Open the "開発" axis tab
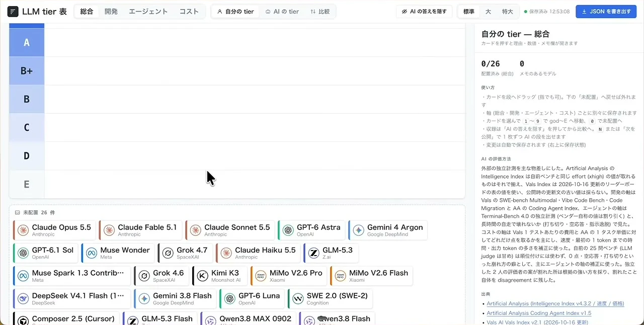644x325 pixels. click(111, 12)
